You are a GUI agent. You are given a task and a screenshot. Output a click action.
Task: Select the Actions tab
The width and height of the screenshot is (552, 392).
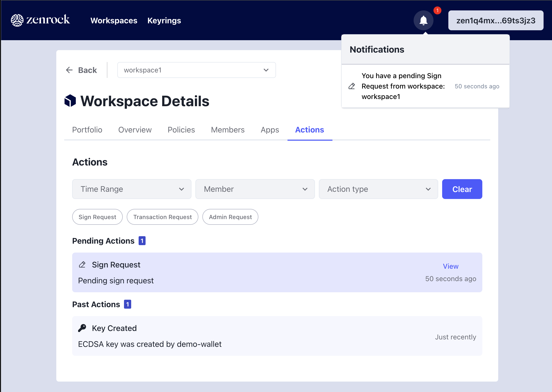[309, 130]
